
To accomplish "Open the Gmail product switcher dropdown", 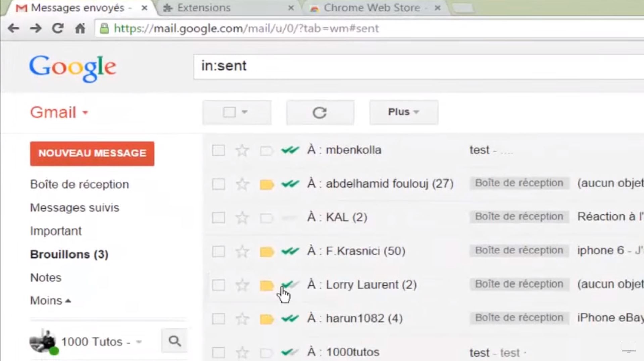I will coord(85,113).
